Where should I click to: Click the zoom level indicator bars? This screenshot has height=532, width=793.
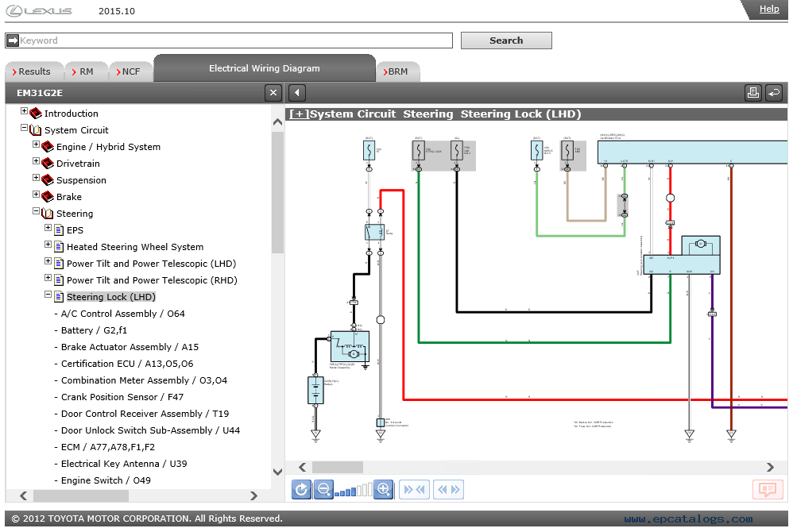click(x=353, y=490)
